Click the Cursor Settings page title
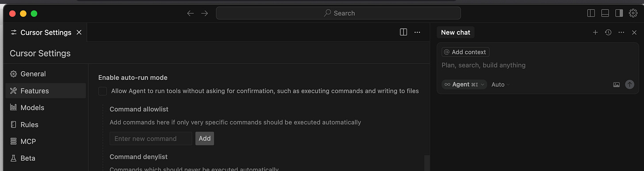Screen dimensions: 644x171 pos(40,53)
